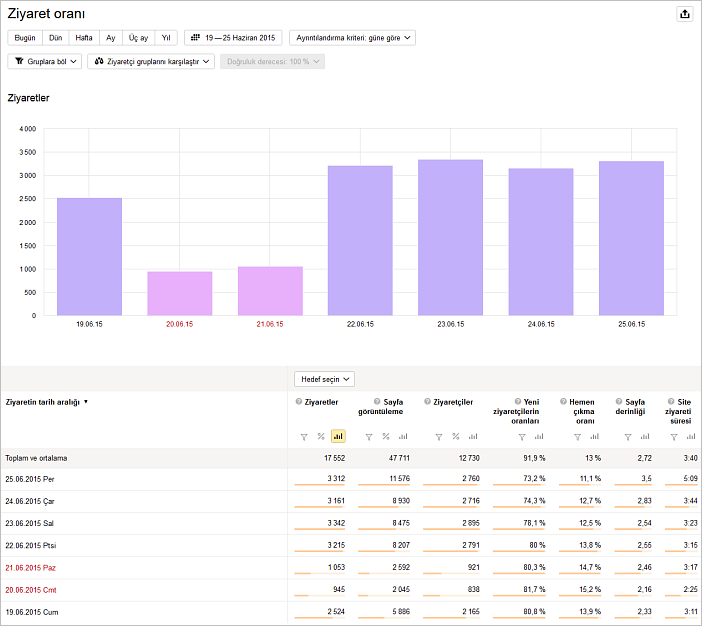Image resolution: width=702 pixels, height=626 pixels.
Task: Click the 24.06.15 bar in chart
Action: pyautogui.click(x=541, y=242)
